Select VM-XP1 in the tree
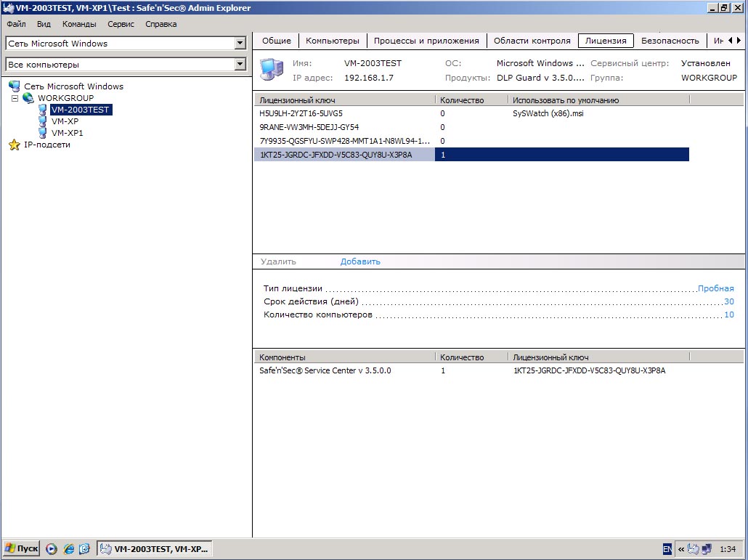This screenshot has height=560, width=748. tap(68, 133)
